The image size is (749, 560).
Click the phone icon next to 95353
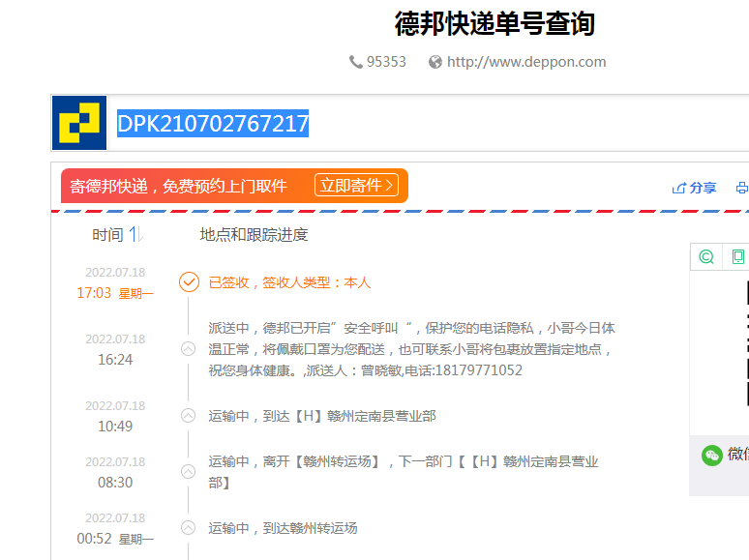point(356,62)
